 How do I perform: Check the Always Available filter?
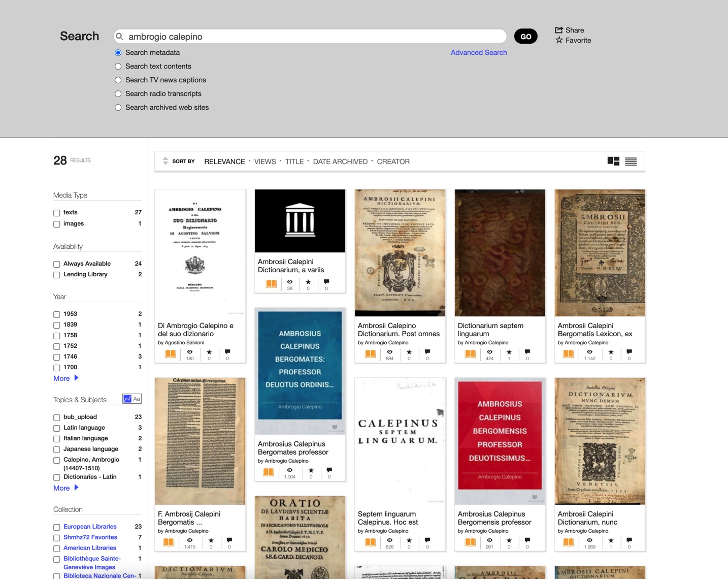(x=56, y=264)
